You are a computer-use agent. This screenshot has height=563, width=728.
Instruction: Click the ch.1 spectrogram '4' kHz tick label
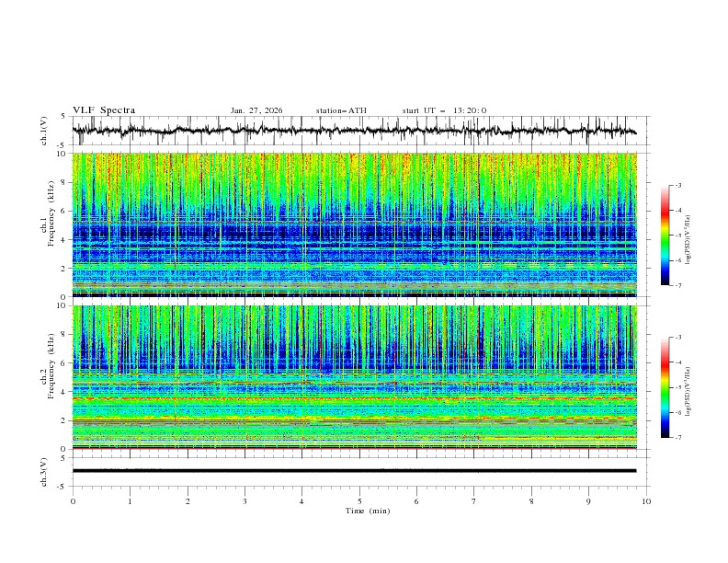(64, 240)
